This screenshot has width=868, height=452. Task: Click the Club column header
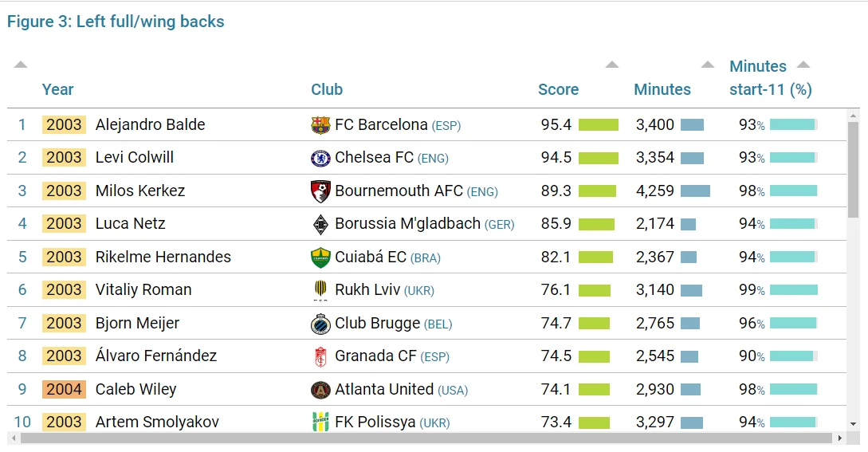tap(327, 89)
